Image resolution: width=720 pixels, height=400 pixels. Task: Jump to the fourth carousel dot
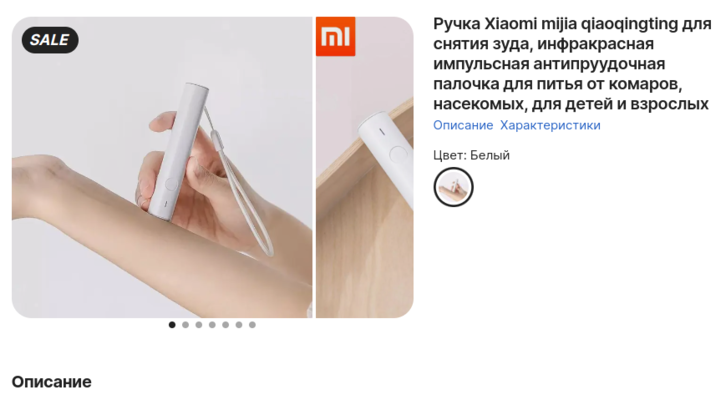(x=212, y=325)
